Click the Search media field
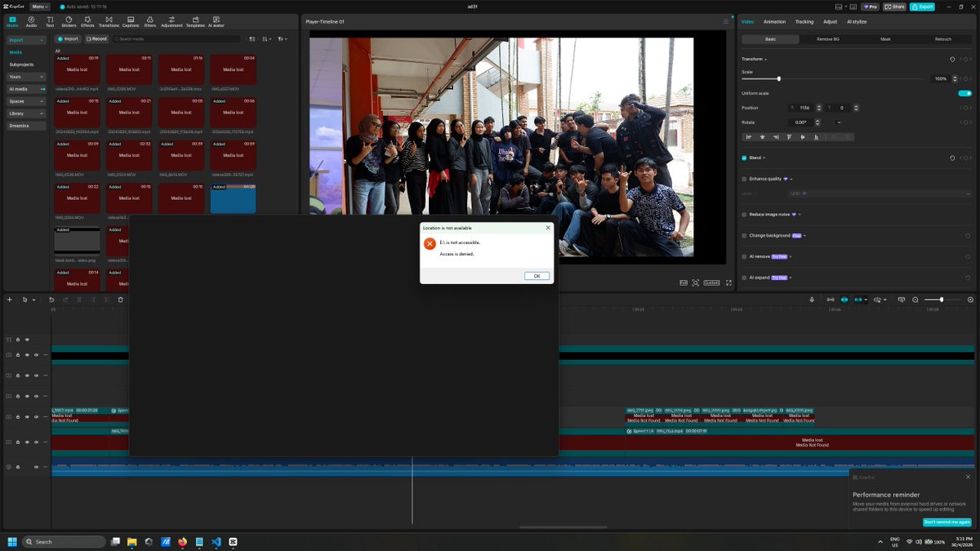The width and height of the screenshot is (980, 551). (x=176, y=38)
